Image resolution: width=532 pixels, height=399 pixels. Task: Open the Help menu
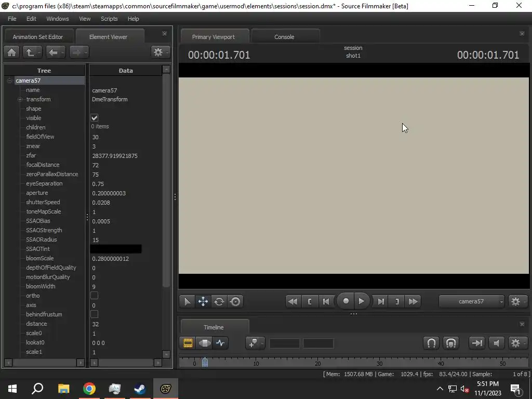click(x=134, y=19)
